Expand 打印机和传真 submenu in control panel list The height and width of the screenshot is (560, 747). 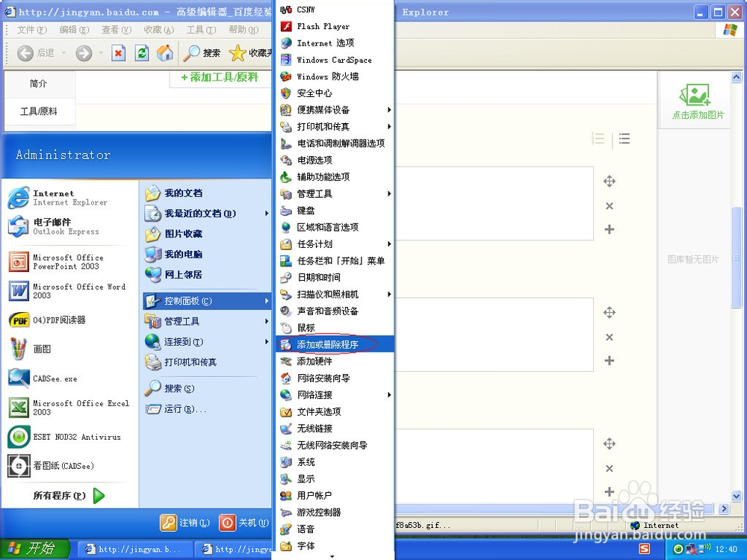coord(335,126)
